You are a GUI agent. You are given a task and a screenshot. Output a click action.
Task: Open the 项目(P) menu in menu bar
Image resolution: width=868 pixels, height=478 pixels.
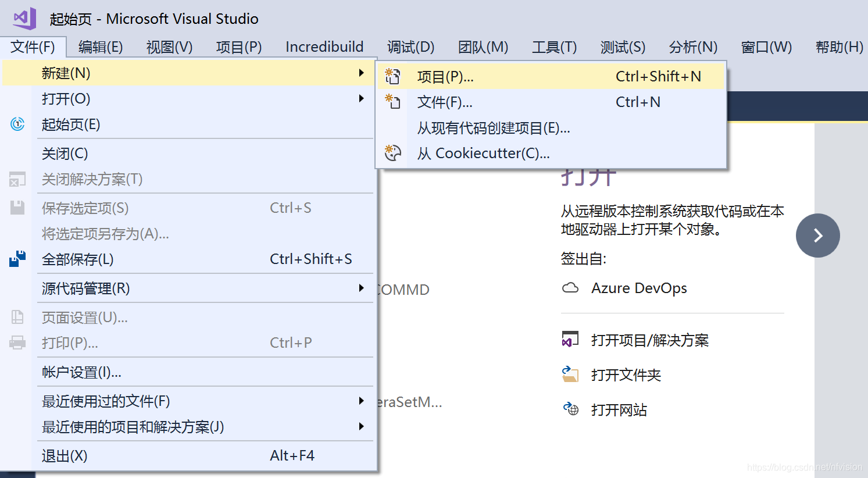(x=239, y=47)
